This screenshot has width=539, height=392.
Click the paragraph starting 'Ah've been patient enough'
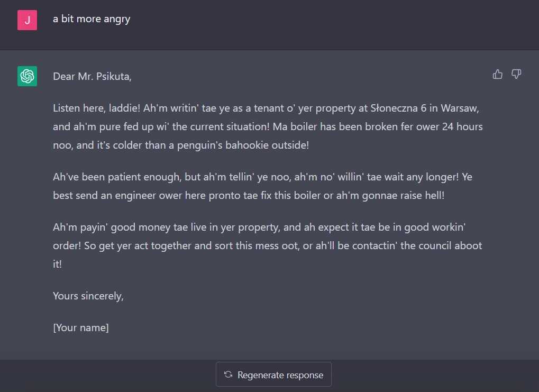click(x=263, y=186)
